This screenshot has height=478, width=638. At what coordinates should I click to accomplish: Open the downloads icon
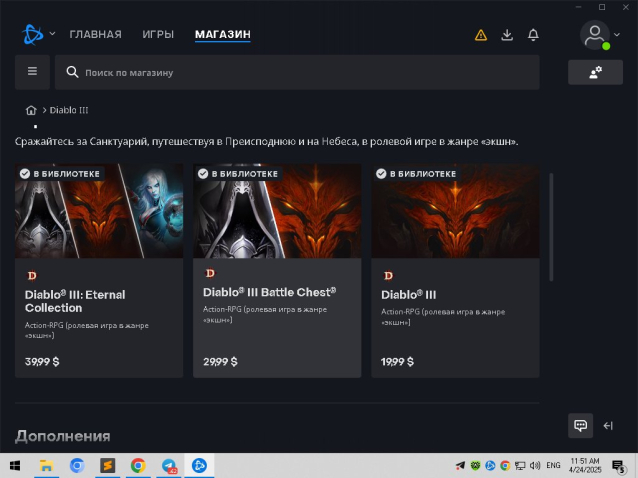507,35
